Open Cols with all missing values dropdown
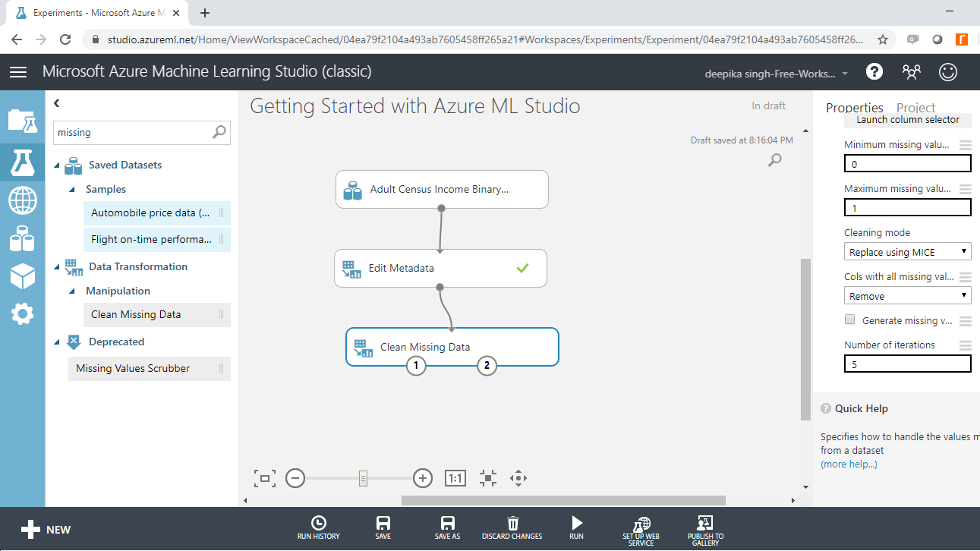Screen dimensions: 980x551 pos(907,296)
